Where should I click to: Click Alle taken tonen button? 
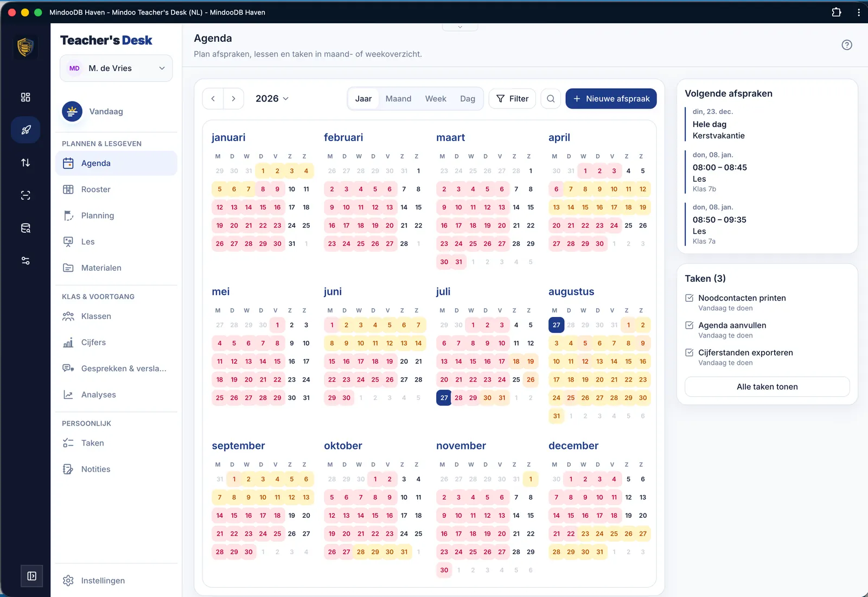click(767, 387)
